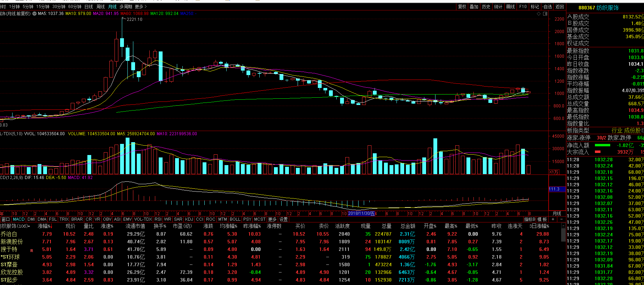
Task: Select the 新澳股份 stock row
Action: coord(281,242)
